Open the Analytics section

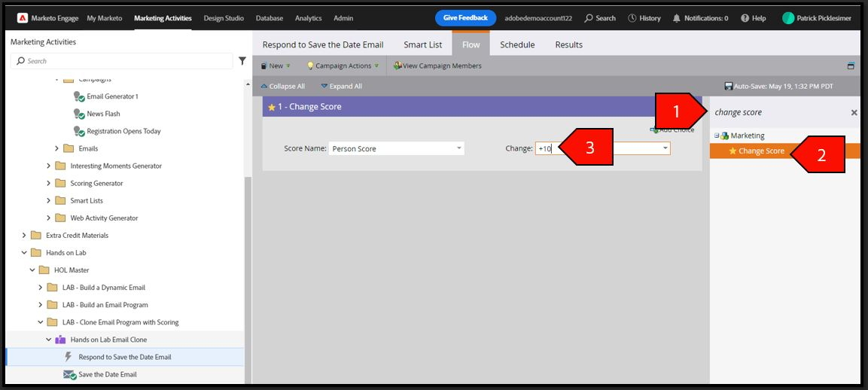[309, 18]
